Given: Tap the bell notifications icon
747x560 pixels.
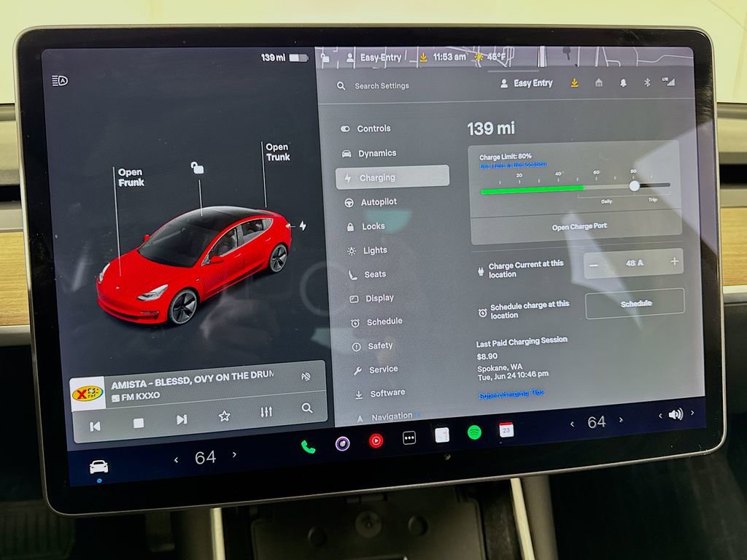Looking at the screenshot, I should (x=622, y=84).
